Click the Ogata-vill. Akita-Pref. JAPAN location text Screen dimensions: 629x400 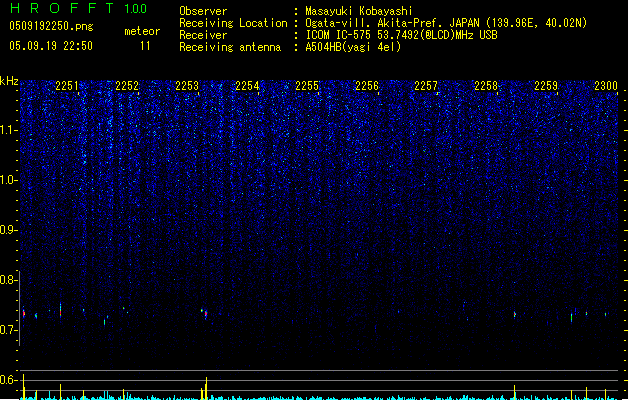click(x=446, y=23)
